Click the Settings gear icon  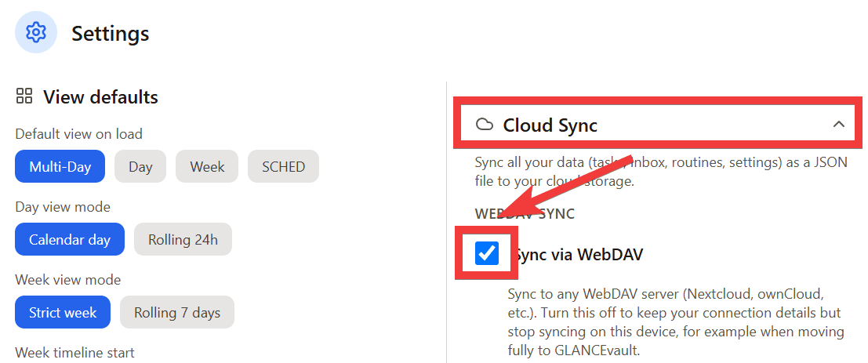pos(36,33)
